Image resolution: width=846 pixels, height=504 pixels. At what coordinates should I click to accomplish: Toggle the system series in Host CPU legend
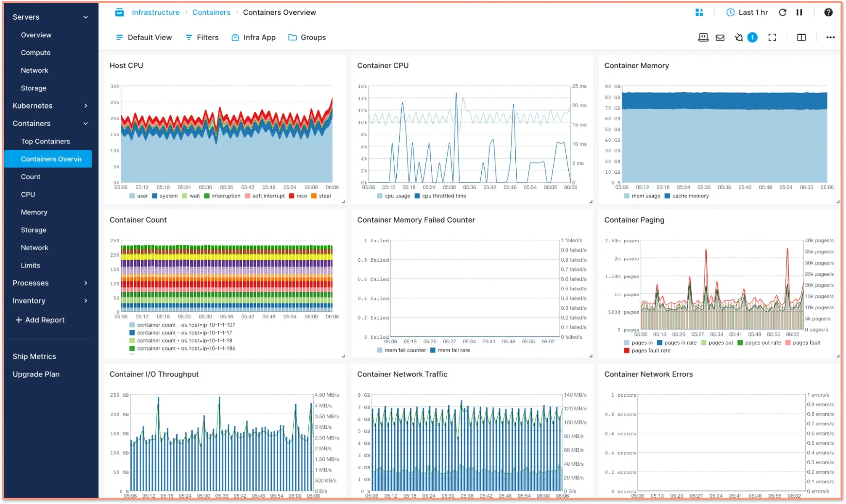click(x=164, y=196)
